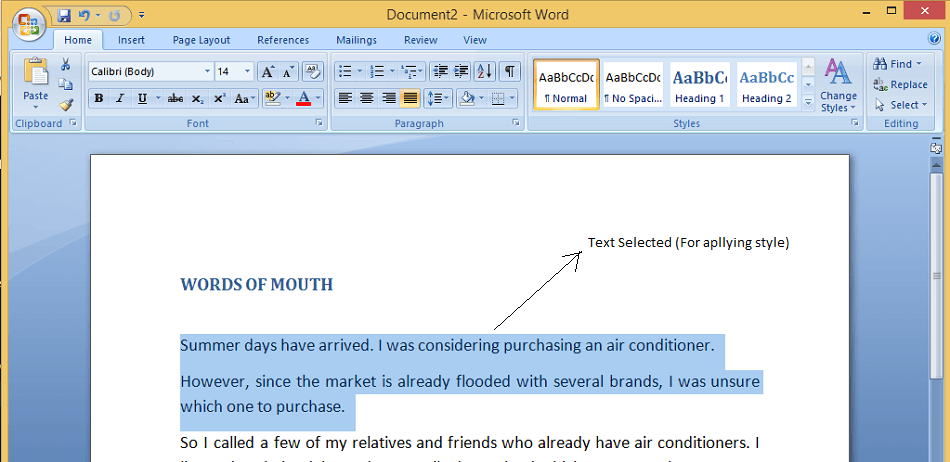
Task: Click the Cut scissors icon
Action: coord(65,64)
